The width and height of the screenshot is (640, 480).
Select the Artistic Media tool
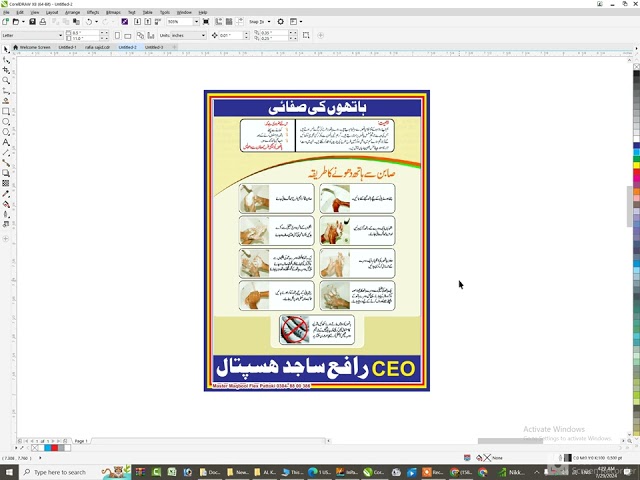coord(6,101)
